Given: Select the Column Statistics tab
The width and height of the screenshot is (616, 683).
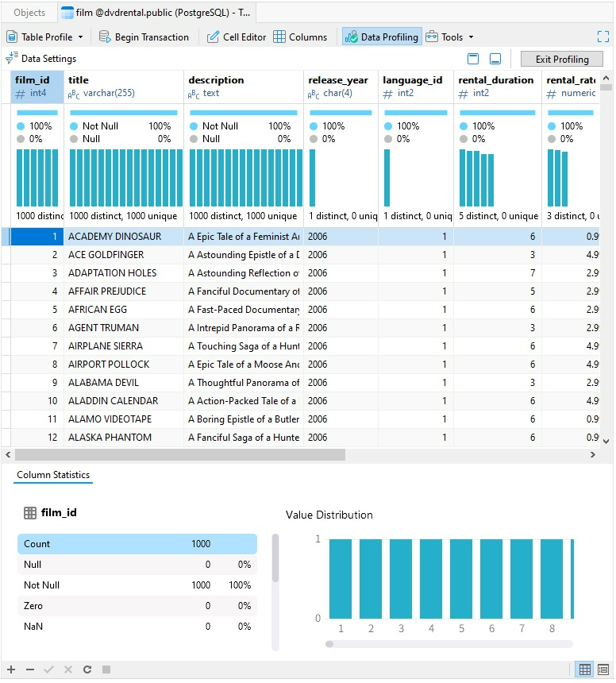Looking at the screenshot, I should 53,475.
